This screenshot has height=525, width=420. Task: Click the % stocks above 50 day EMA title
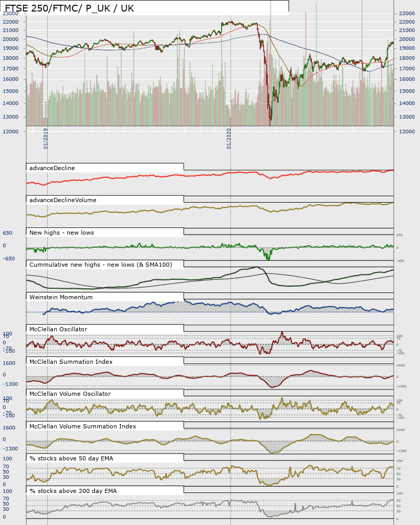tap(71, 459)
